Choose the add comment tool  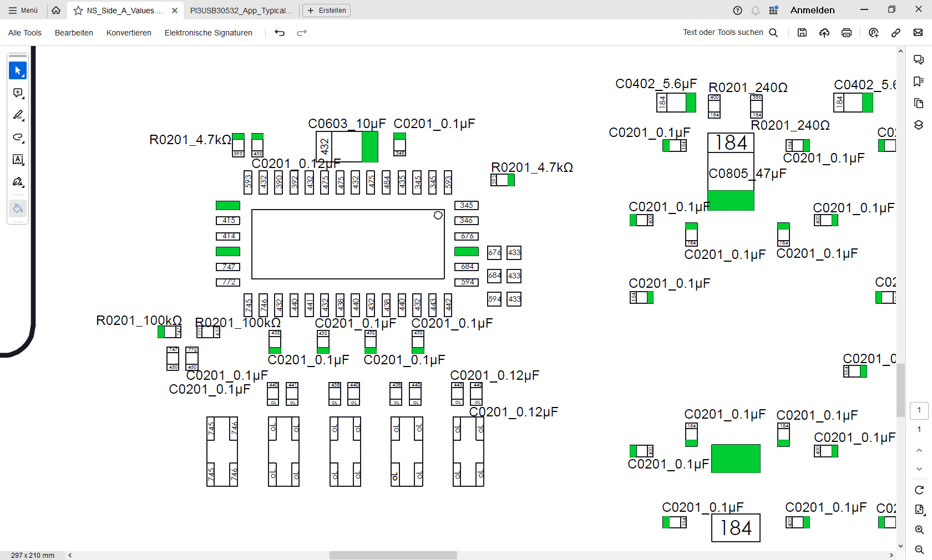pyautogui.click(x=18, y=93)
